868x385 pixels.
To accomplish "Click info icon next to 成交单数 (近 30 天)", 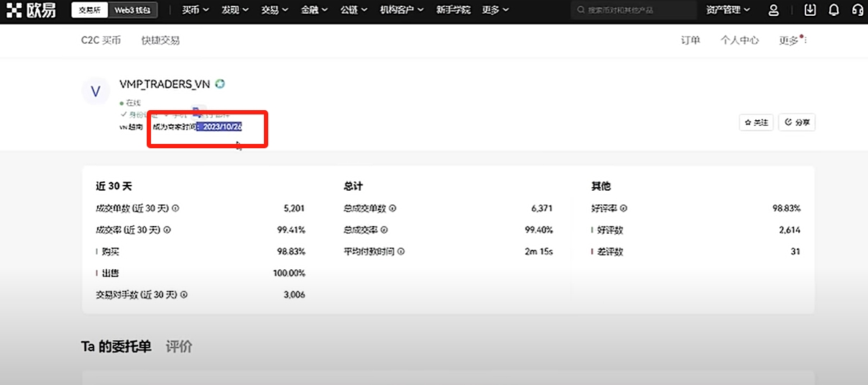I will (x=175, y=208).
